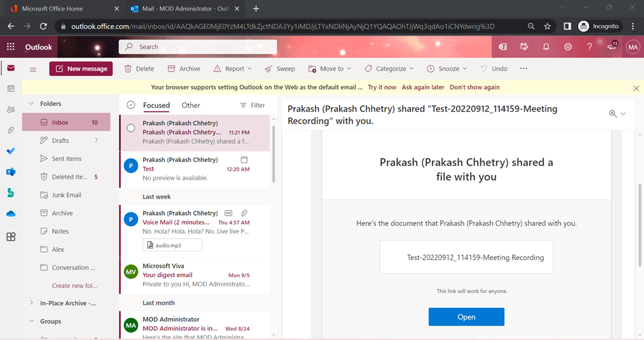Open the Calendar module in left rail

click(11, 89)
